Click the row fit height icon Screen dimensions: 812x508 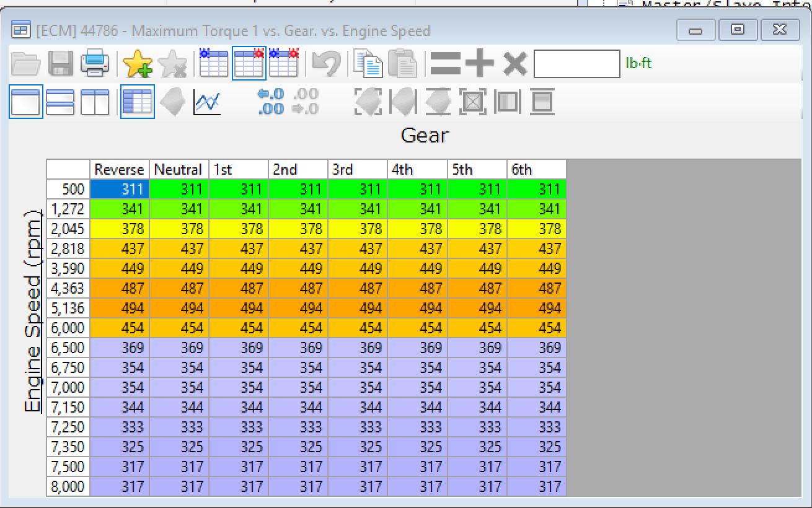tap(542, 102)
